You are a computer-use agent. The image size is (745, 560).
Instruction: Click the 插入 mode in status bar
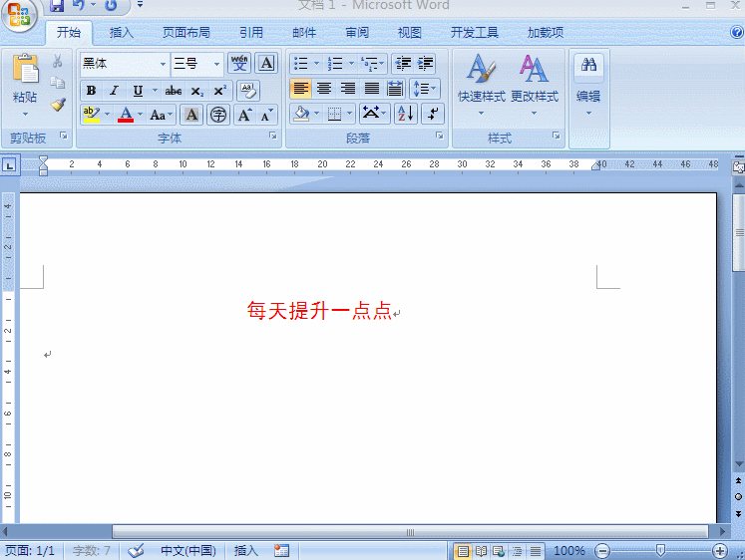245,550
